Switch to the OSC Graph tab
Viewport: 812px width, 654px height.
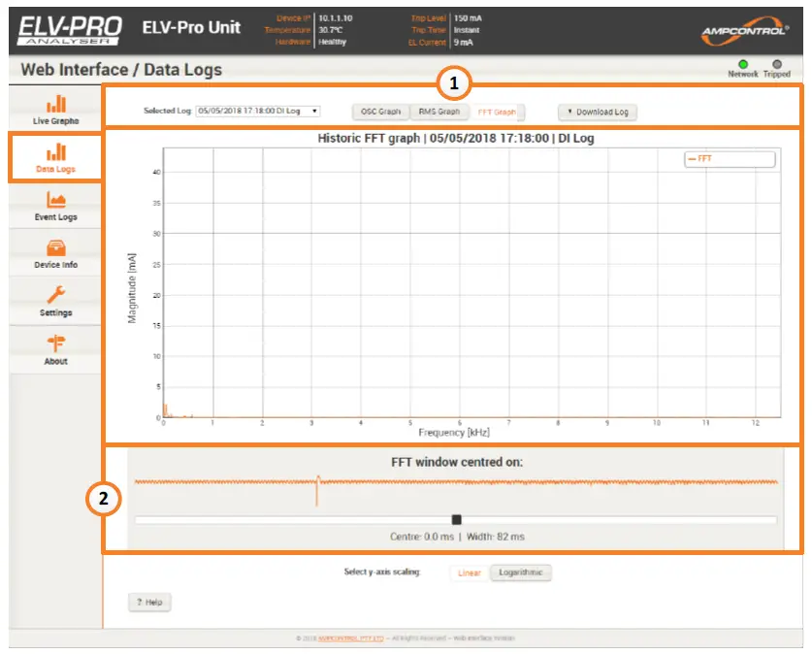[380, 112]
